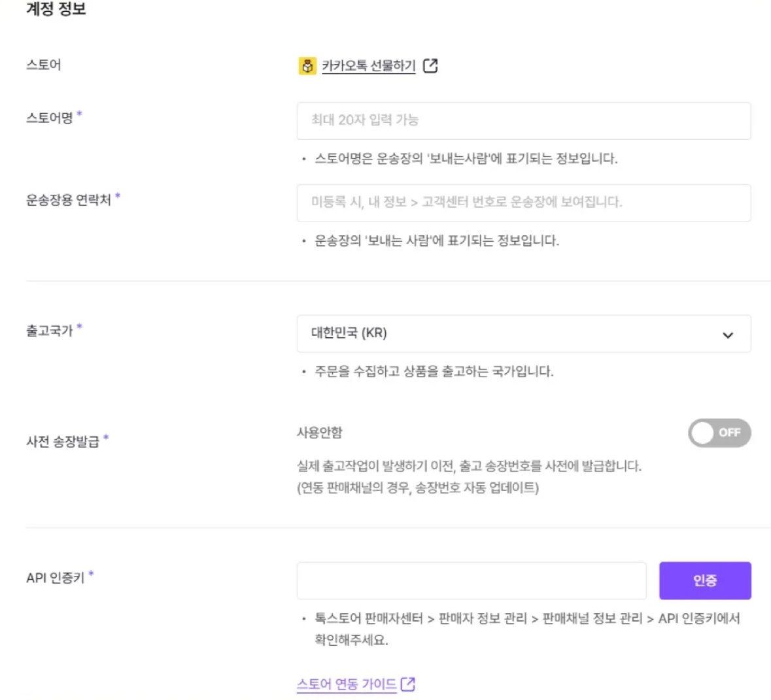The width and height of the screenshot is (771, 700).
Task: Click the 출고국가 label
Action: 50,331
